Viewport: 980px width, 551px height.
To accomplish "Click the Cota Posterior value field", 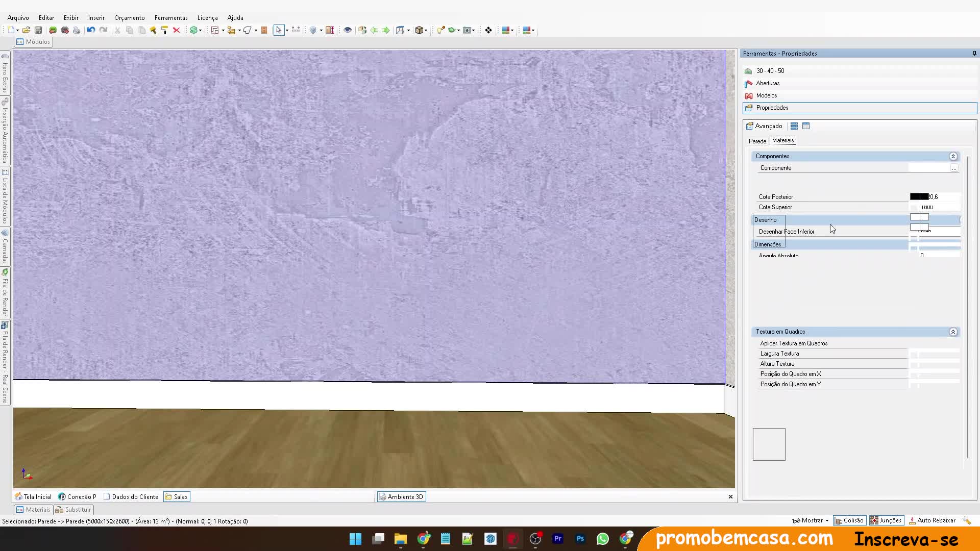I will tap(935, 197).
